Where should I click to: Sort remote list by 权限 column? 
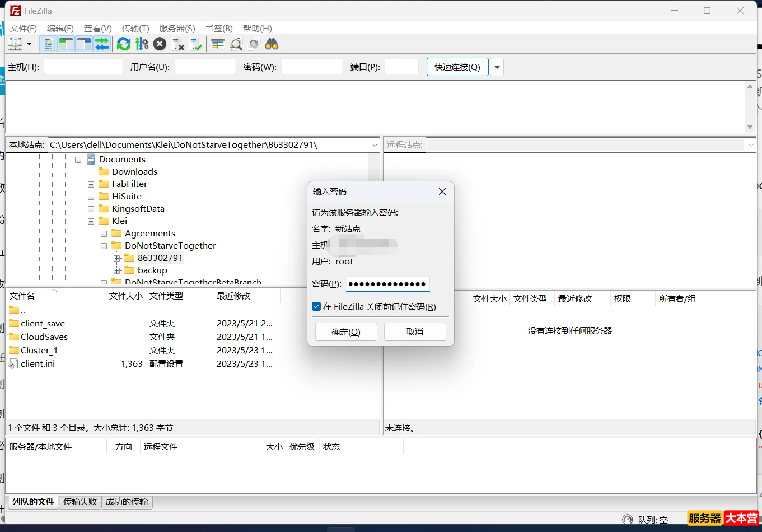point(632,299)
